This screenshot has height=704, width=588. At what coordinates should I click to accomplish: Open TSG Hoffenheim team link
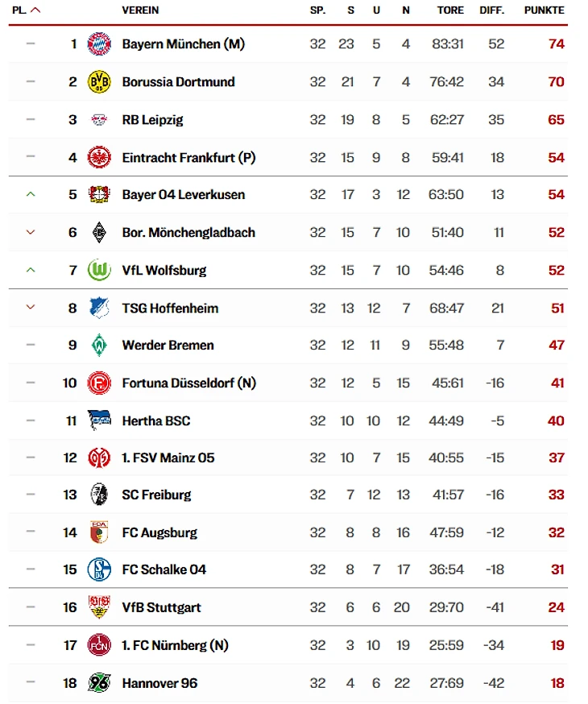170,308
